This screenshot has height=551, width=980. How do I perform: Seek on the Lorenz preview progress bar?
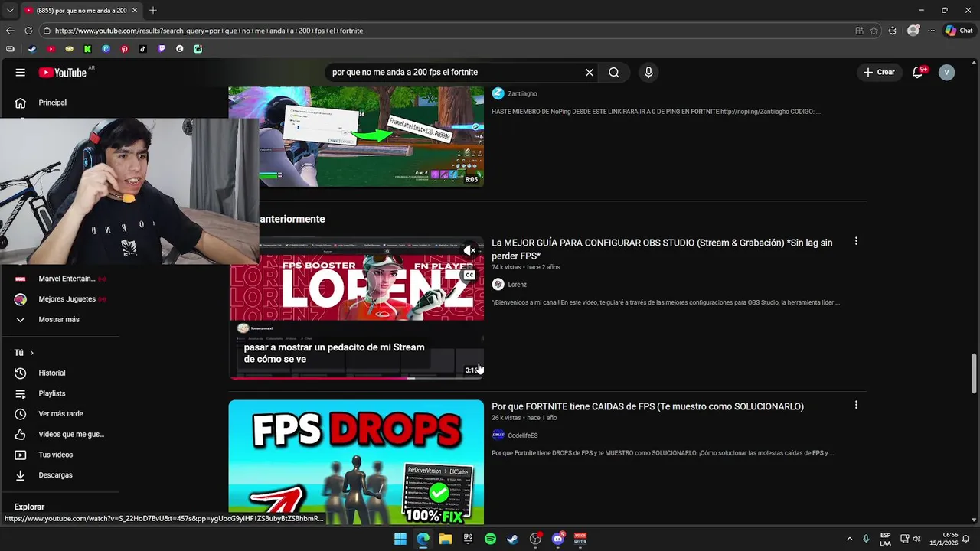pyautogui.click(x=356, y=377)
